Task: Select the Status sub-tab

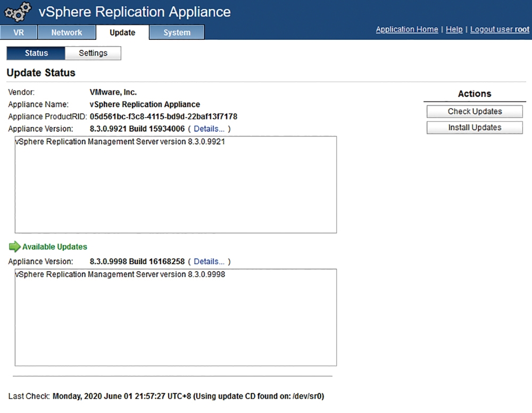Action: [36, 53]
